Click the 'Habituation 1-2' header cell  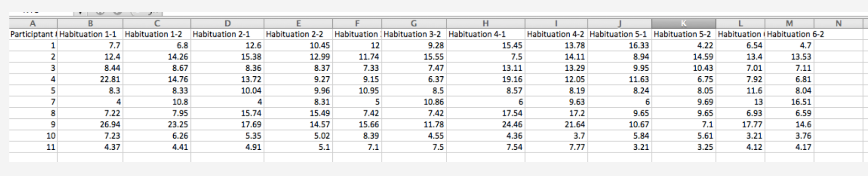[x=157, y=34]
